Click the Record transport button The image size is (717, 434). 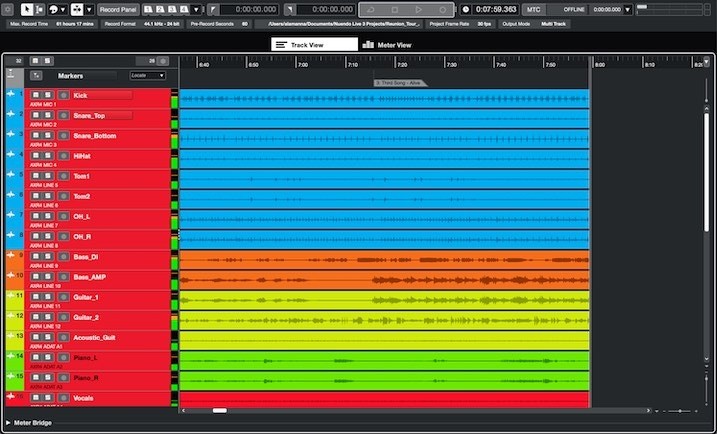[x=442, y=10]
